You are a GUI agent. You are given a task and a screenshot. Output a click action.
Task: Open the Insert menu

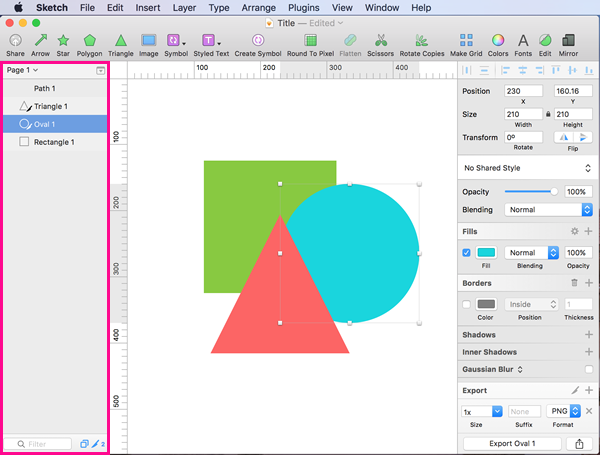click(148, 8)
